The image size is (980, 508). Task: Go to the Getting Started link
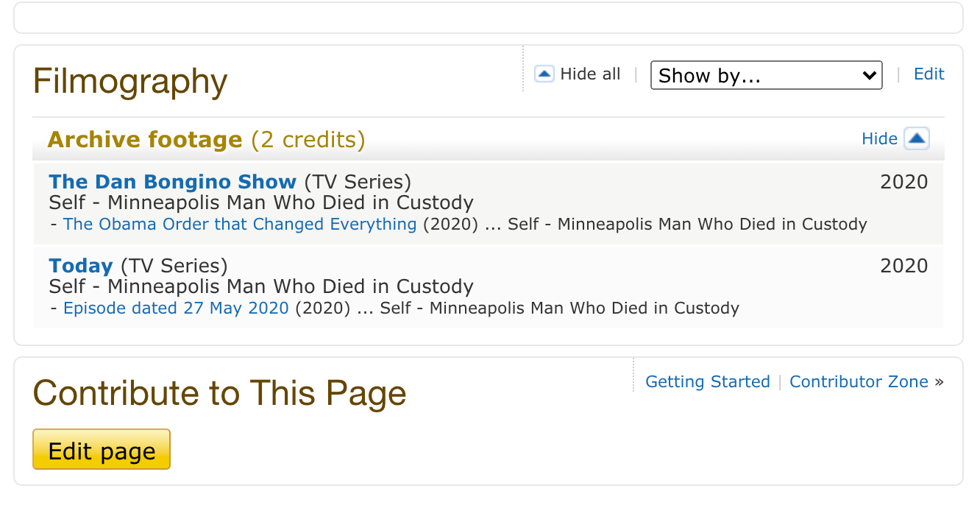click(x=707, y=382)
